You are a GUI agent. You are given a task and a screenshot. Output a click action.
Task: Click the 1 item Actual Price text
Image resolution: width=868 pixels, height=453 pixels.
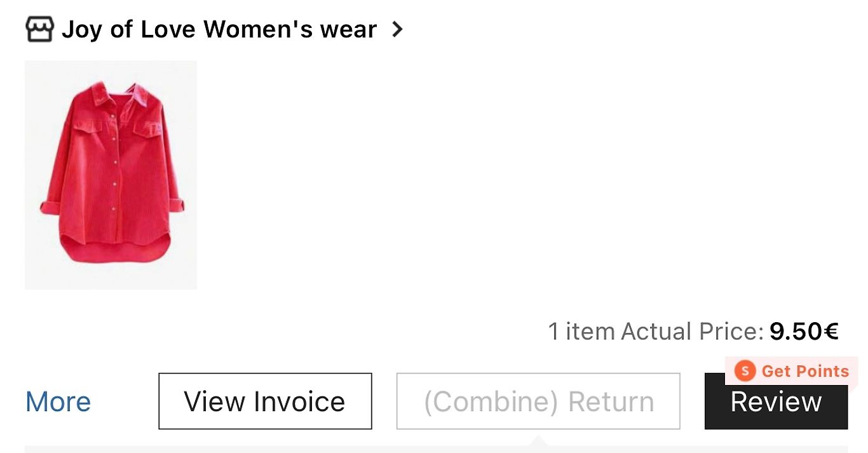656,331
